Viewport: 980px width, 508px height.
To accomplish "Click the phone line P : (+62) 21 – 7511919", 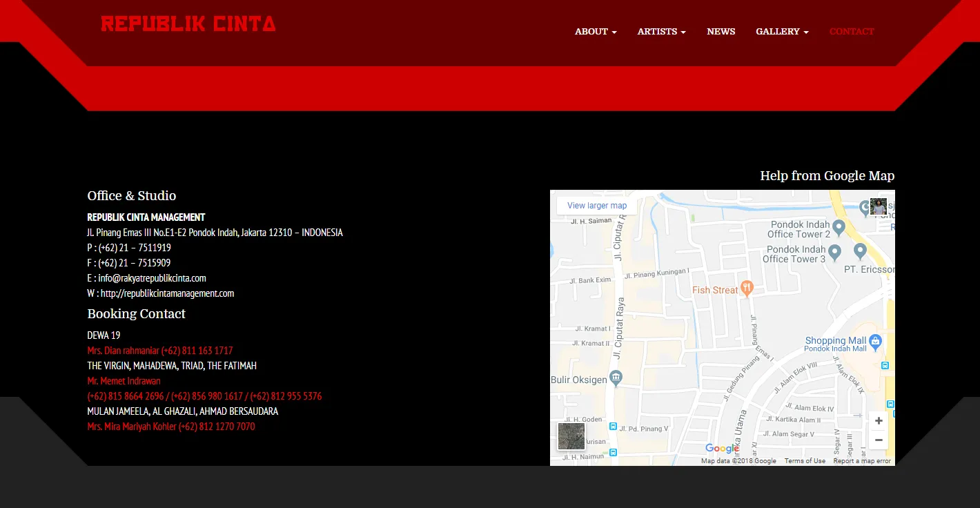I will [x=129, y=248].
